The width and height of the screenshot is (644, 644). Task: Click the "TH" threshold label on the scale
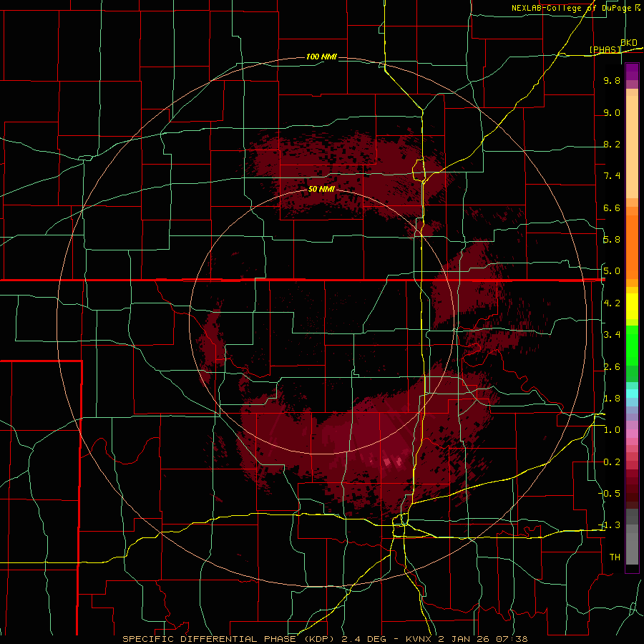tap(615, 557)
